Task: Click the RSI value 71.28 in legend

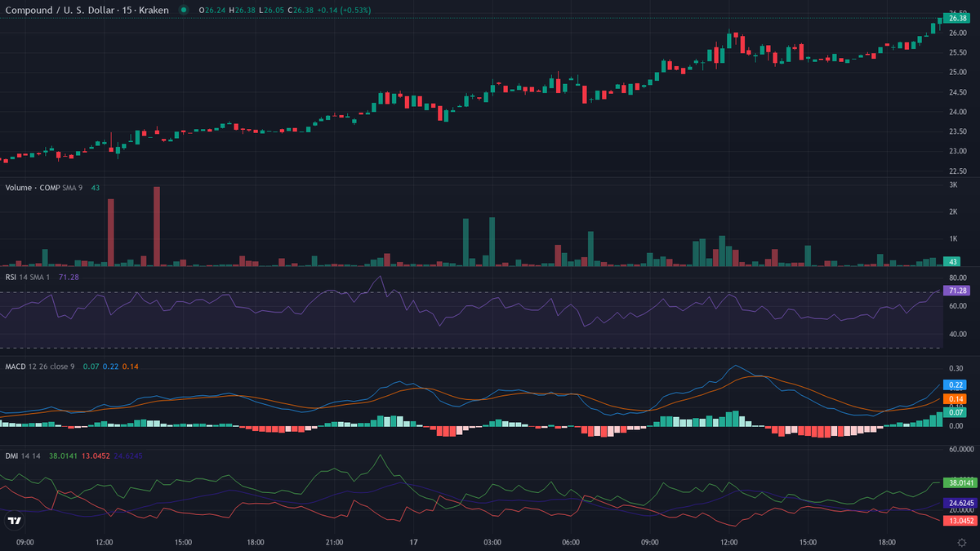Action: click(70, 278)
